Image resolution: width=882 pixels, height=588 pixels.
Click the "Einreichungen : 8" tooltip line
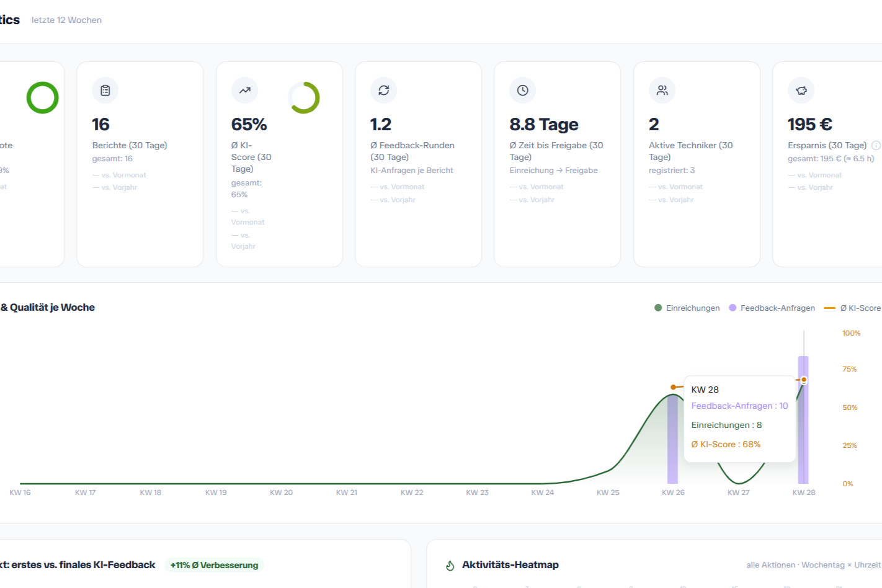[x=726, y=425]
